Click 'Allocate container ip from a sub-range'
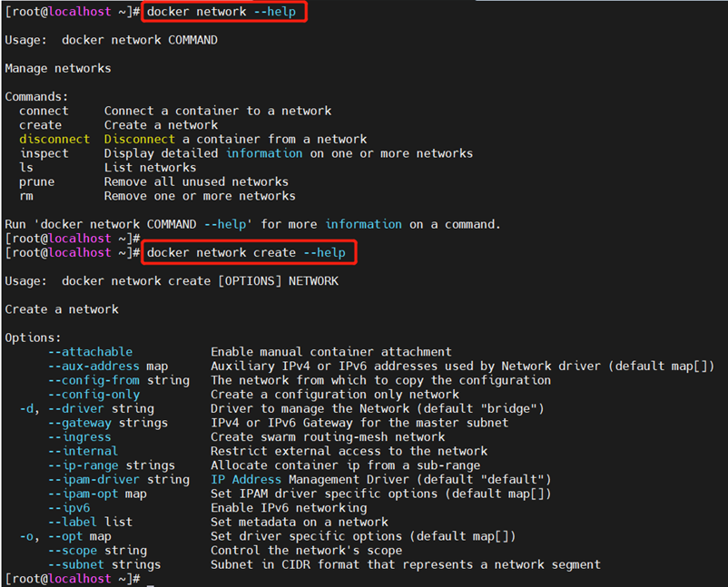 (346, 465)
